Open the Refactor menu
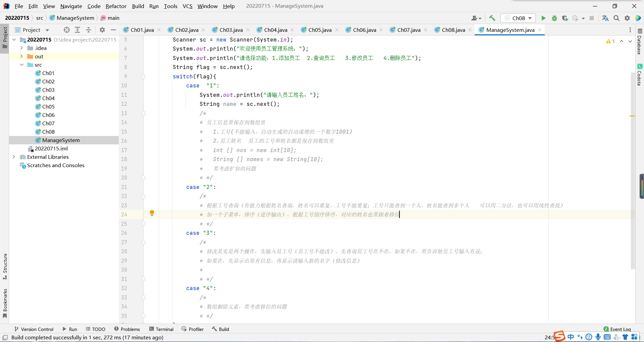 (x=116, y=6)
